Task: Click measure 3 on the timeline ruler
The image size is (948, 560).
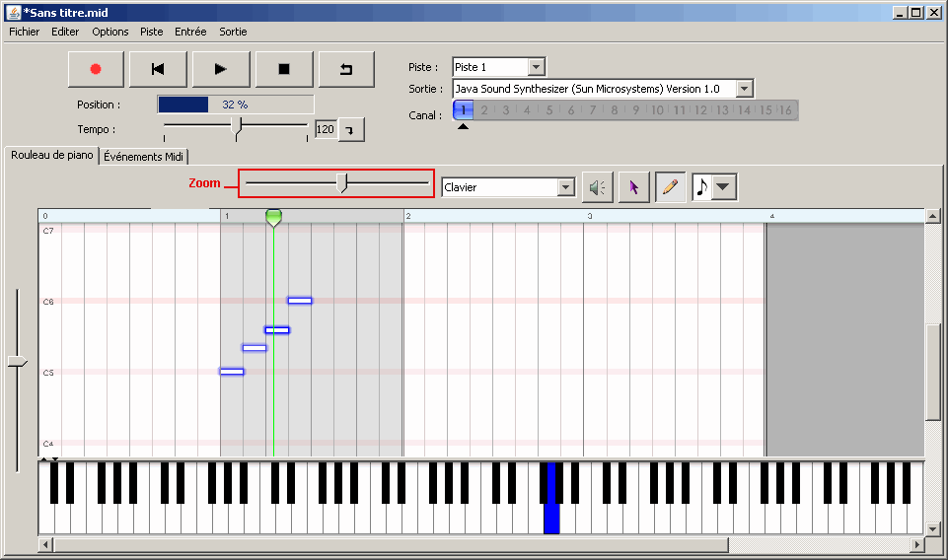Action: (x=590, y=216)
